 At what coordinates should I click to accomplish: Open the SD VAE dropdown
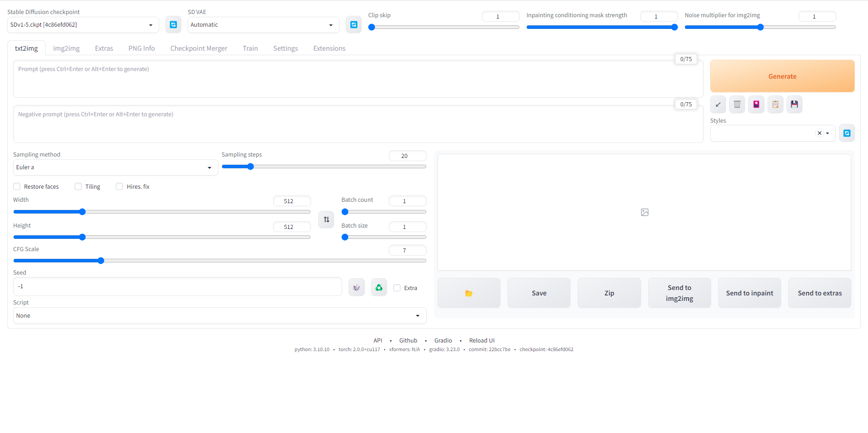263,25
